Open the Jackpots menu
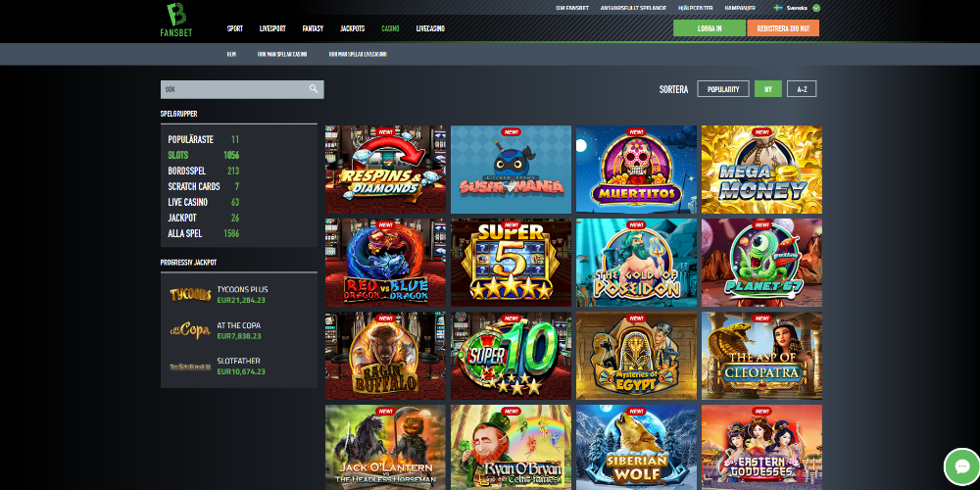 click(353, 28)
